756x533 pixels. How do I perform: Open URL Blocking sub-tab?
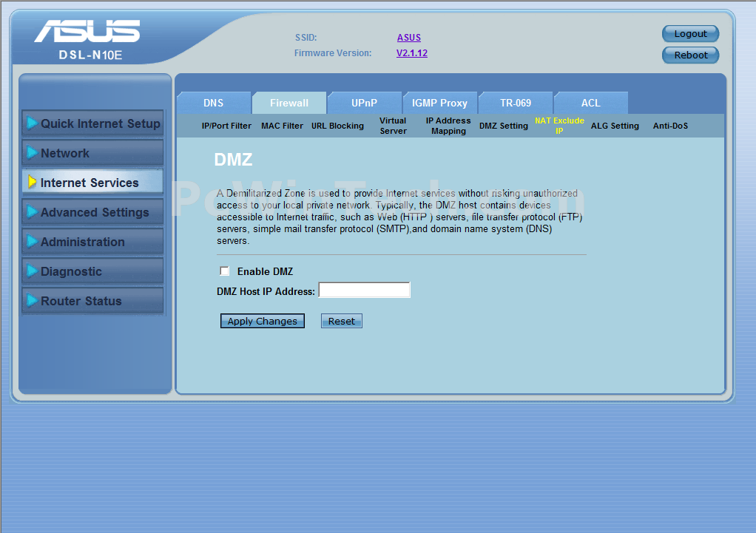337,126
